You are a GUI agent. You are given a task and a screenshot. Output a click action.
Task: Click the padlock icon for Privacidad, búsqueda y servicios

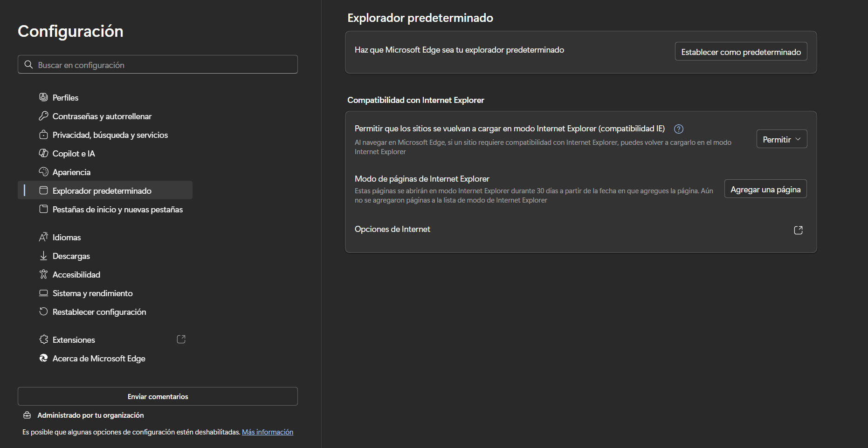pos(43,135)
